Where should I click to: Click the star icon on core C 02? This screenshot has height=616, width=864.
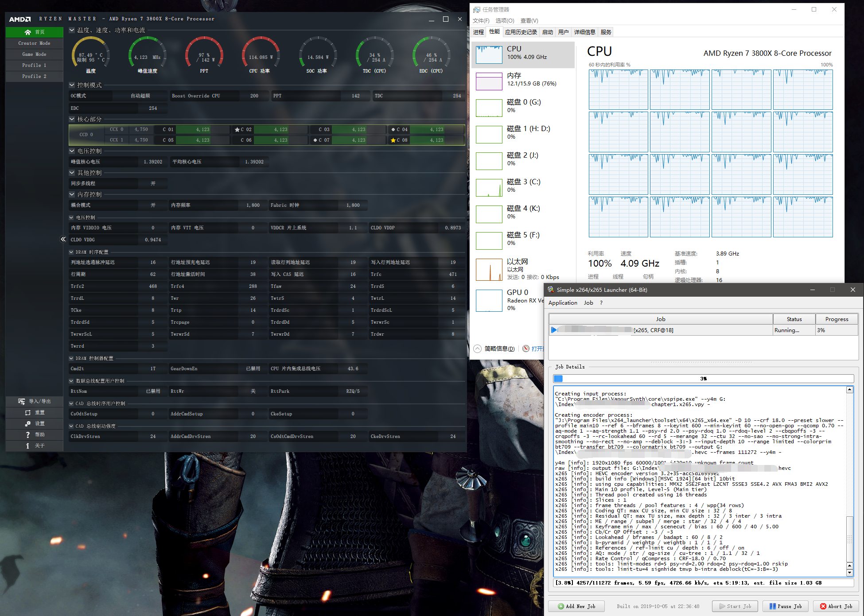[237, 130]
